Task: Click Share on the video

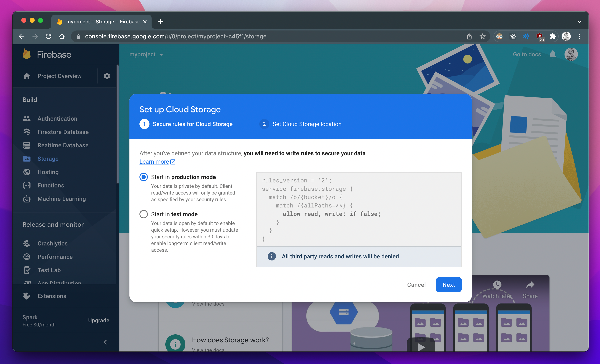Action: tap(530, 290)
